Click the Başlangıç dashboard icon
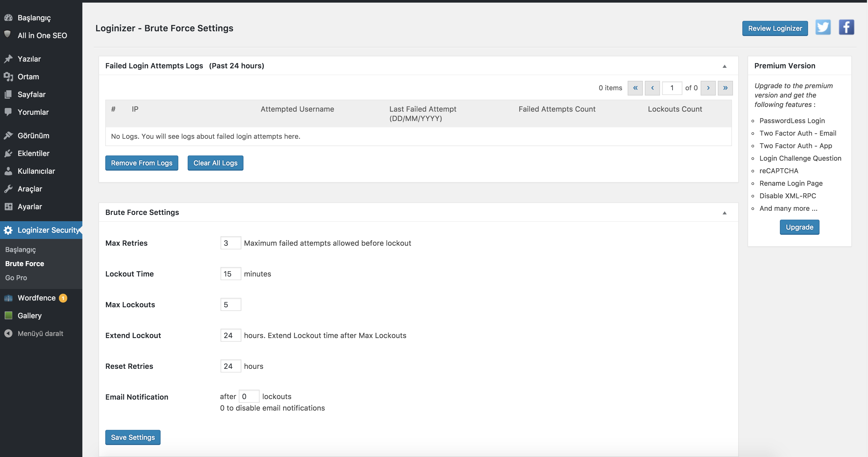 click(x=8, y=17)
